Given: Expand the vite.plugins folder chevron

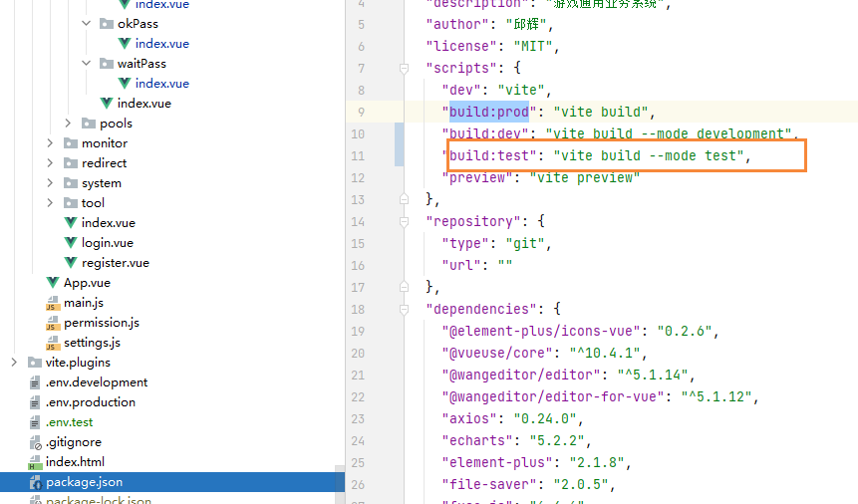Looking at the screenshot, I should [14, 363].
